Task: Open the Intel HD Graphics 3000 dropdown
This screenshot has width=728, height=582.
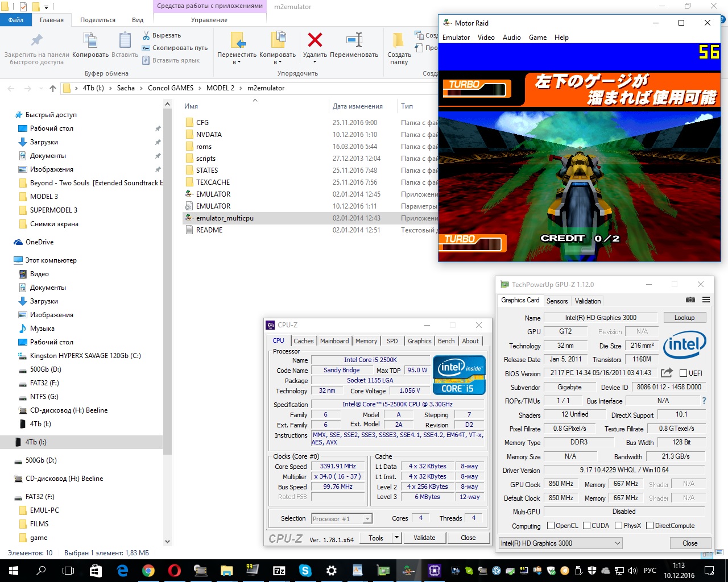Action: click(x=617, y=543)
